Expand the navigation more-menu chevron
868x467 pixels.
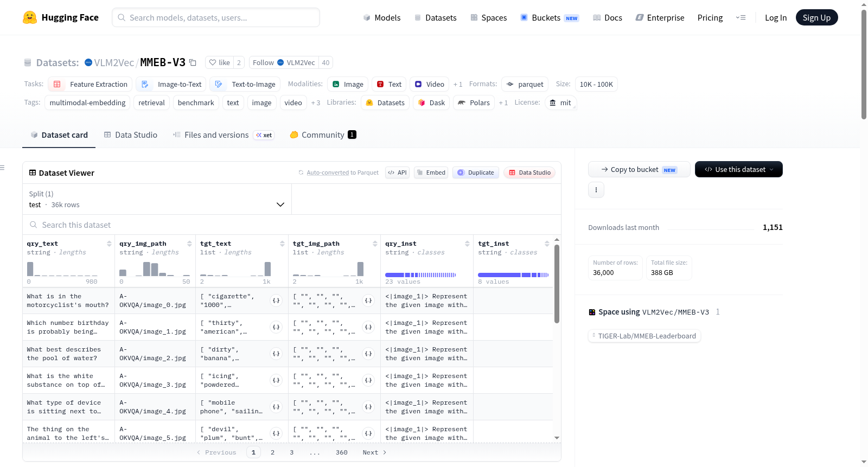[741, 17]
